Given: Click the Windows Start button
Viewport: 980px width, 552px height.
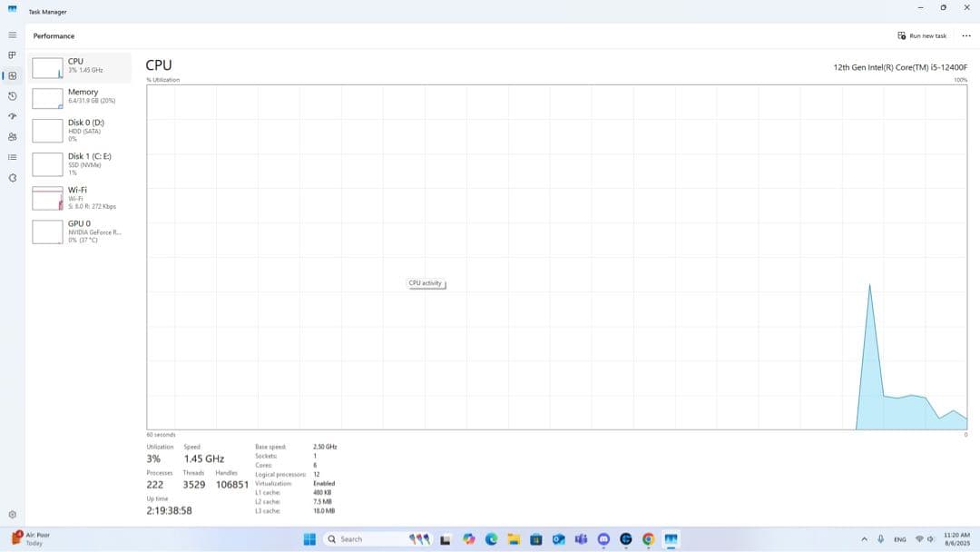Looking at the screenshot, I should click(309, 539).
